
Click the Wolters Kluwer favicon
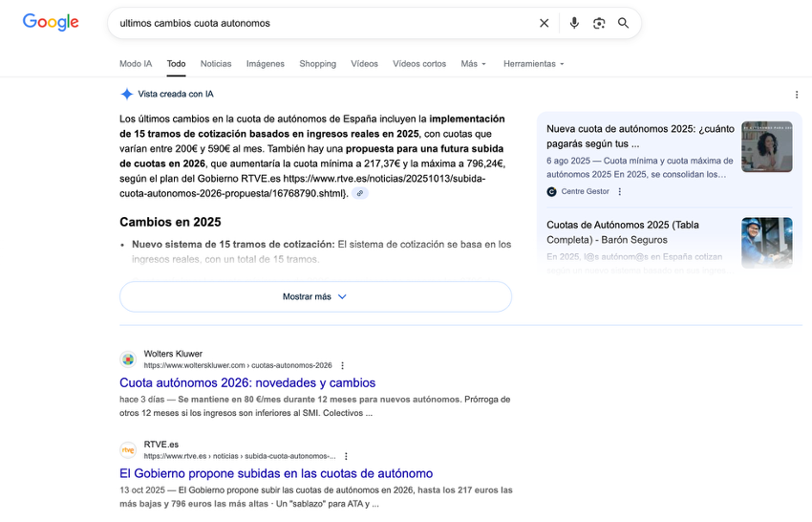128,359
